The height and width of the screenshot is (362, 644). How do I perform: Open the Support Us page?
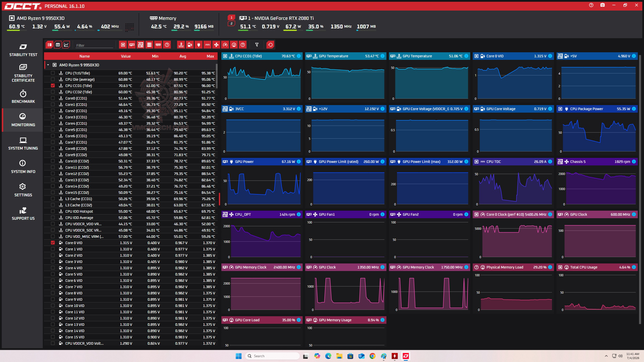(x=23, y=214)
